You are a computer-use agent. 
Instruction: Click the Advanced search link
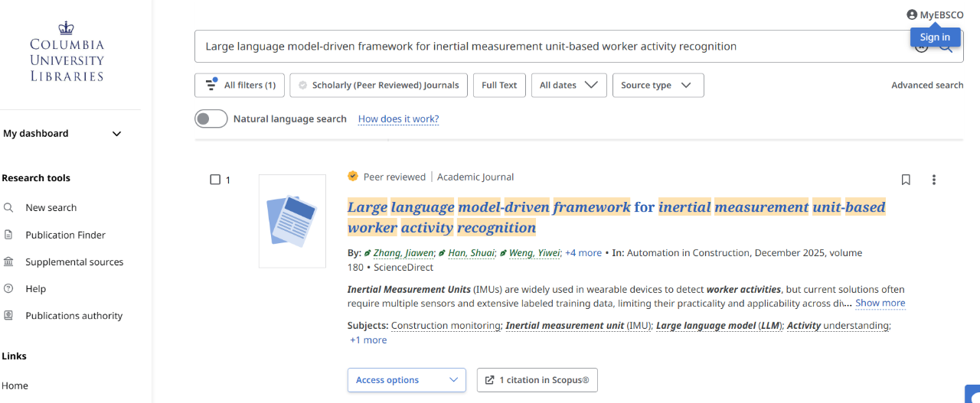point(926,86)
